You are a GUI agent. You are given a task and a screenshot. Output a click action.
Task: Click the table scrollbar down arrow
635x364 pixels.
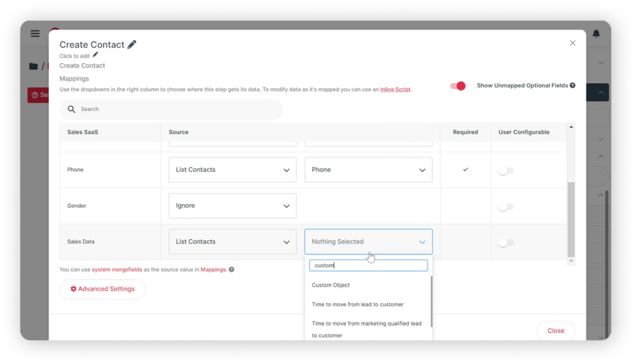571,261
